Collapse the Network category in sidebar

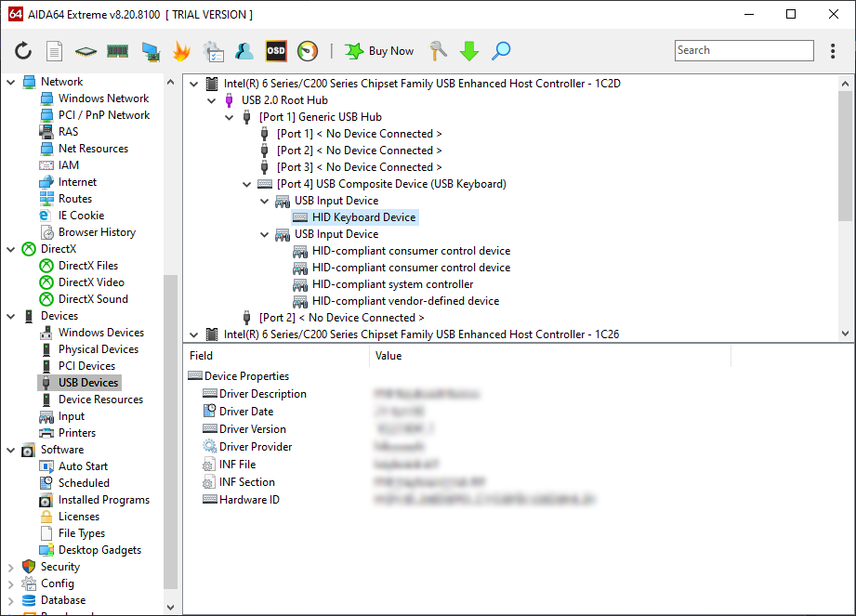(11, 82)
